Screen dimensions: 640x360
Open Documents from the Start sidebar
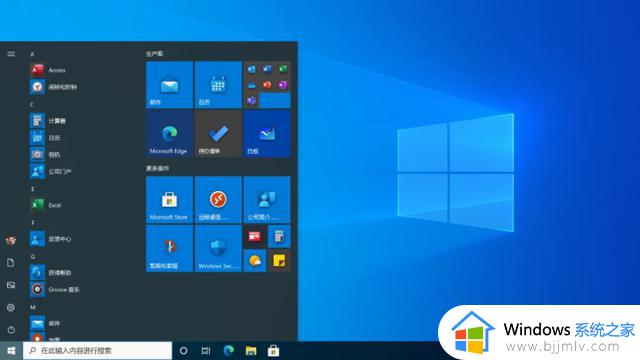pos(11,263)
